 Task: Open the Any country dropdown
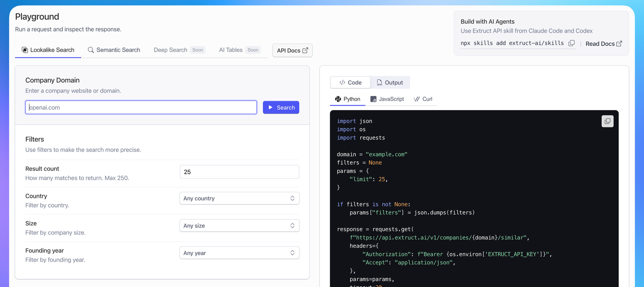tap(239, 198)
